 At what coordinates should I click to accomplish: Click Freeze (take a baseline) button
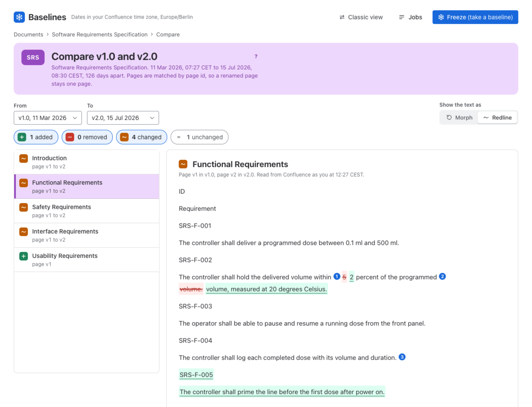pos(475,17)
